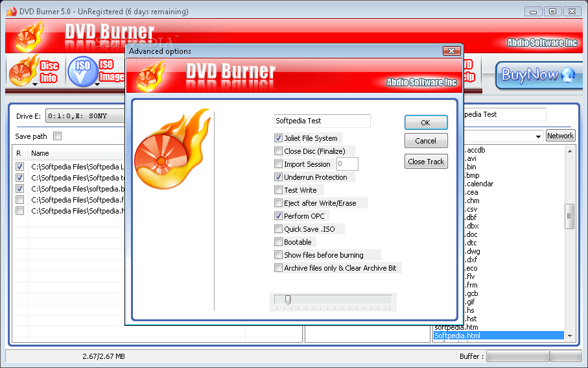588x368 pixels.
Task: Click the Network button
Action: [560, 136]
